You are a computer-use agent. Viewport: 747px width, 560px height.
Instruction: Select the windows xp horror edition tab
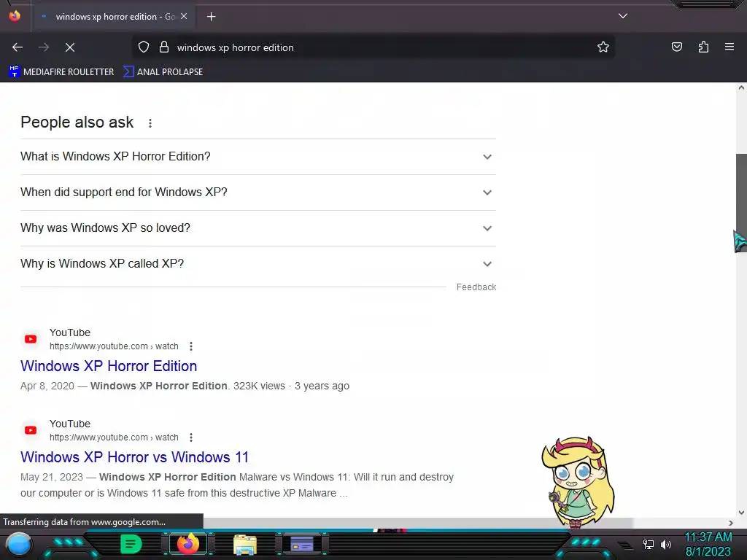(115, 17)
